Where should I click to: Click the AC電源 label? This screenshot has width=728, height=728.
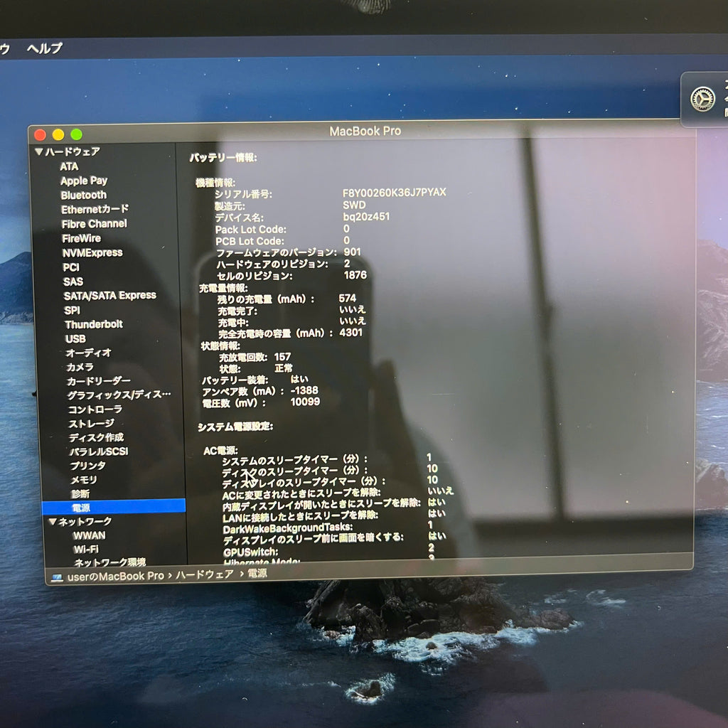[220, 450]
